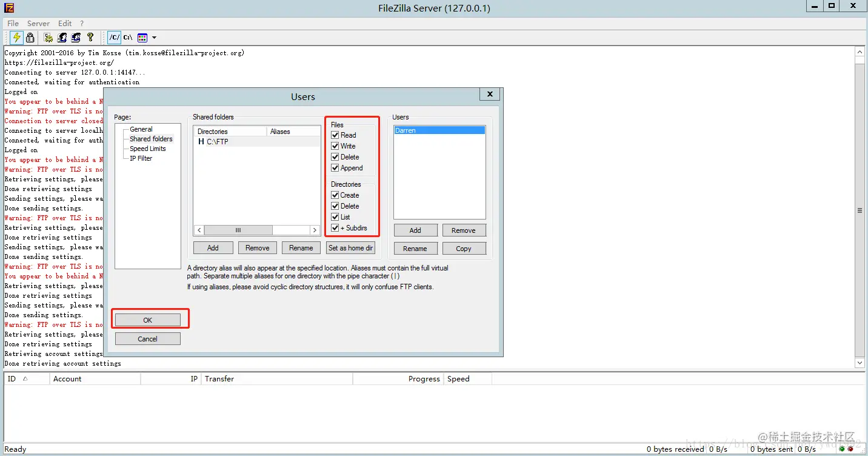
Task: Switch to /C/ virtual path display
Action: 115,38
